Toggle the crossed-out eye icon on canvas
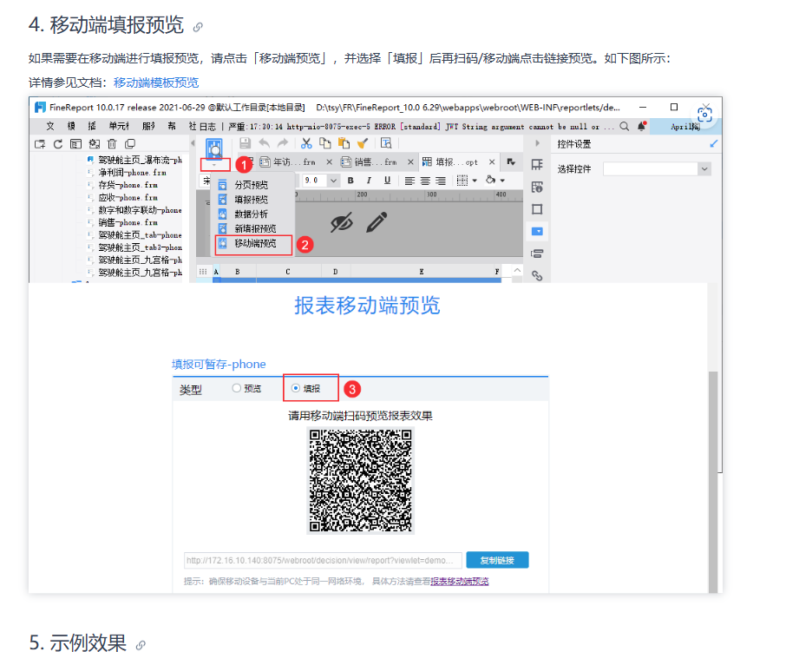Image resolution: width=812 pixels, height=652 pixels. [x=342, y=223]
